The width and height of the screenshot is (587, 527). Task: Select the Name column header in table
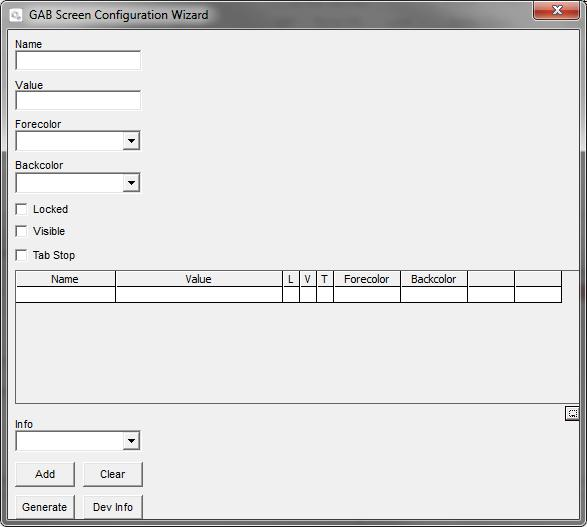pyautogui.click(x=65, y=279)
